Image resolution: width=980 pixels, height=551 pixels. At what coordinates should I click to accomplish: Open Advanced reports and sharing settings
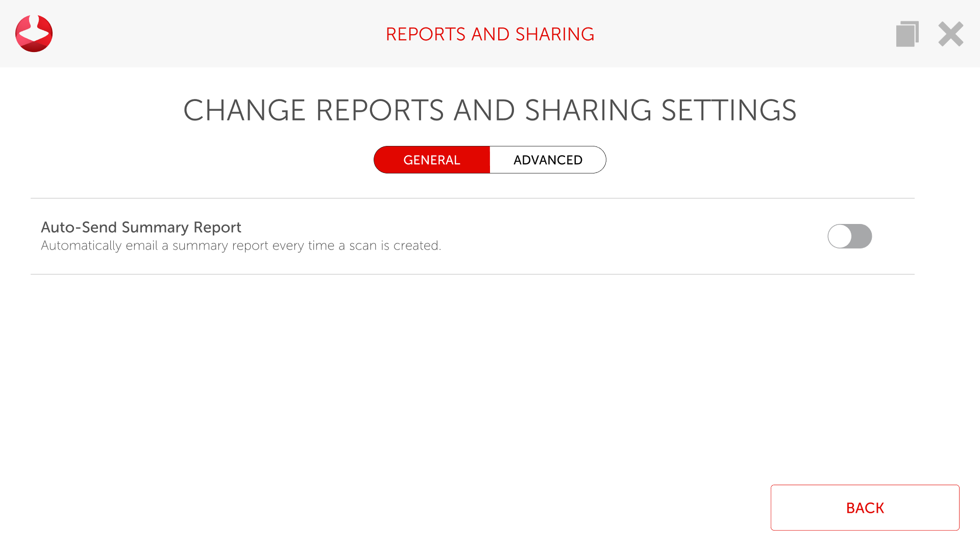click(548, 160)
